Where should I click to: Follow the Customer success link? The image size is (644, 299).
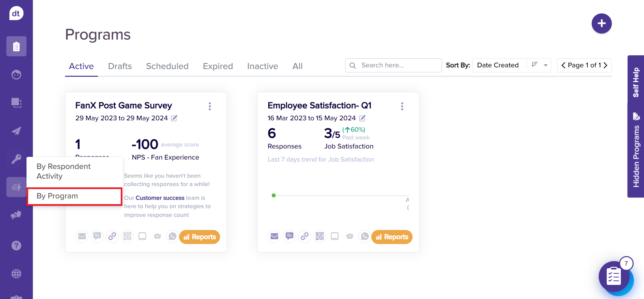click(160, 198)
